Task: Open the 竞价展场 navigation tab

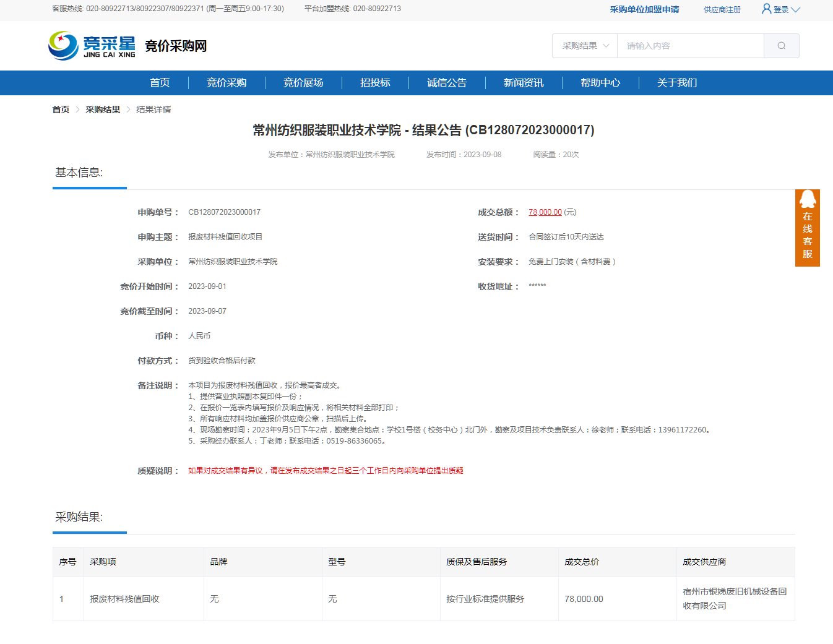Action: 303,83
